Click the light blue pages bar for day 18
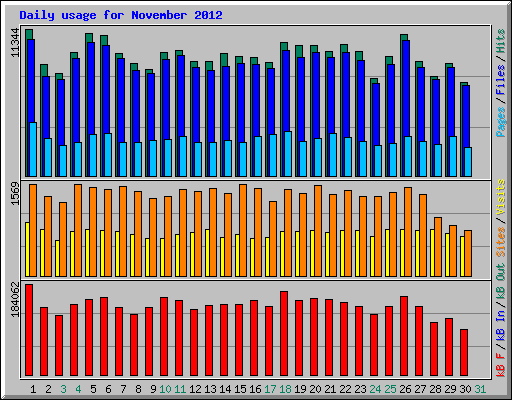Image resolution: width=512 pixels, height=400 pixels. tap(288, 154)
